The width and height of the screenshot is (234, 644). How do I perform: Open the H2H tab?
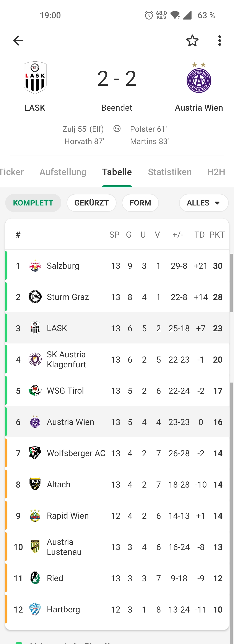pos(216,172)
